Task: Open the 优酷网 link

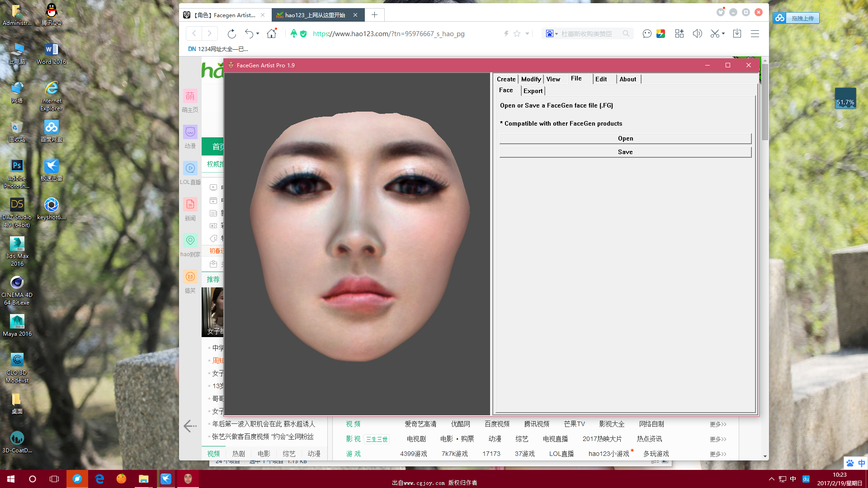Action: tap(460, 424)
